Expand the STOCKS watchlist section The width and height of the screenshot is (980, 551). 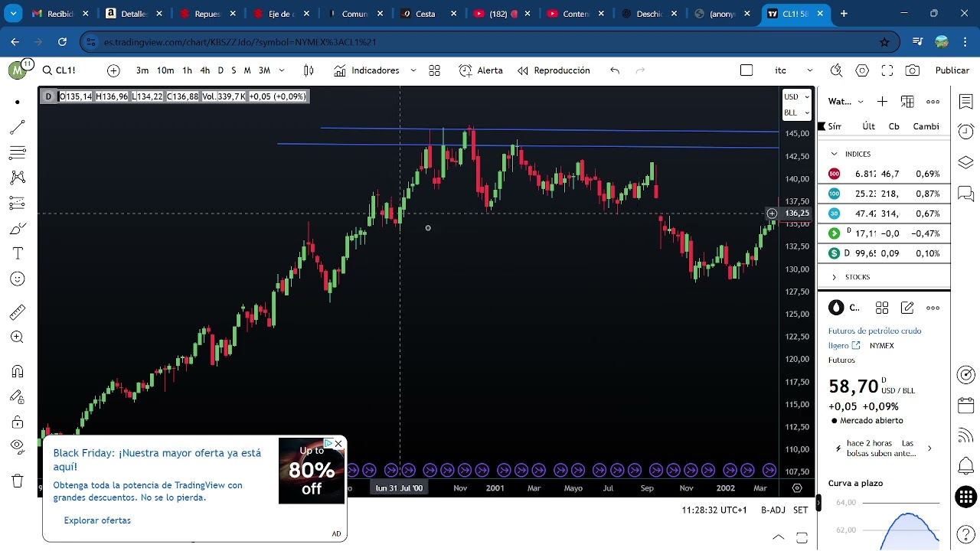[x=835, y=277]
